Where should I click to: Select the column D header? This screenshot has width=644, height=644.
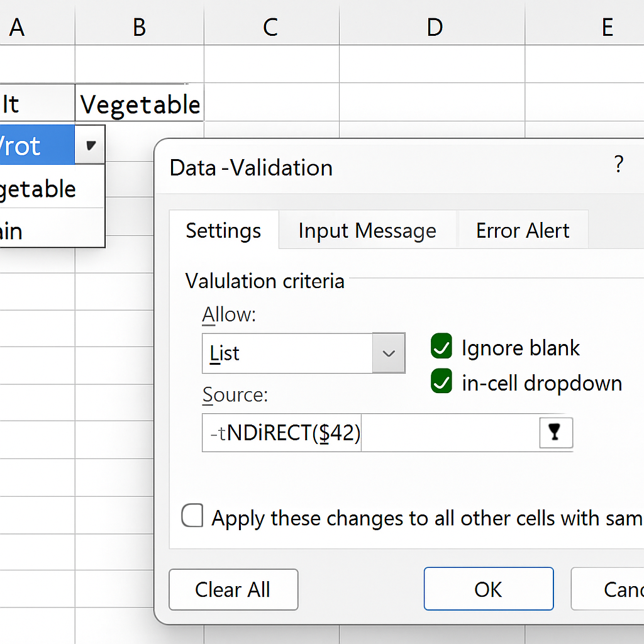click(x=433, y=26)
